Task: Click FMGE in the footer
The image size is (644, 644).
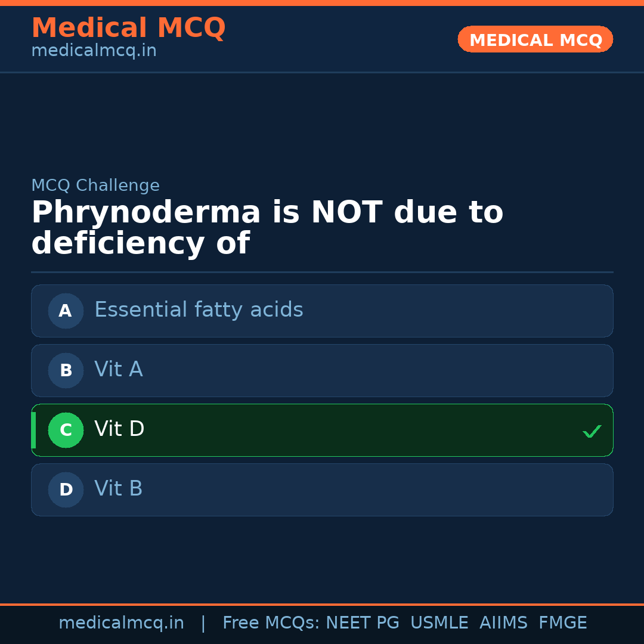Action: point(562,623)
